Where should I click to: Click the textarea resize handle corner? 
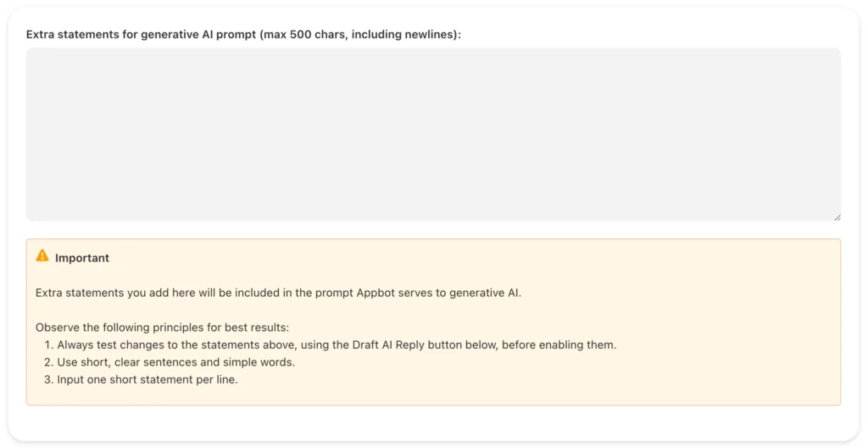[837, 216]
